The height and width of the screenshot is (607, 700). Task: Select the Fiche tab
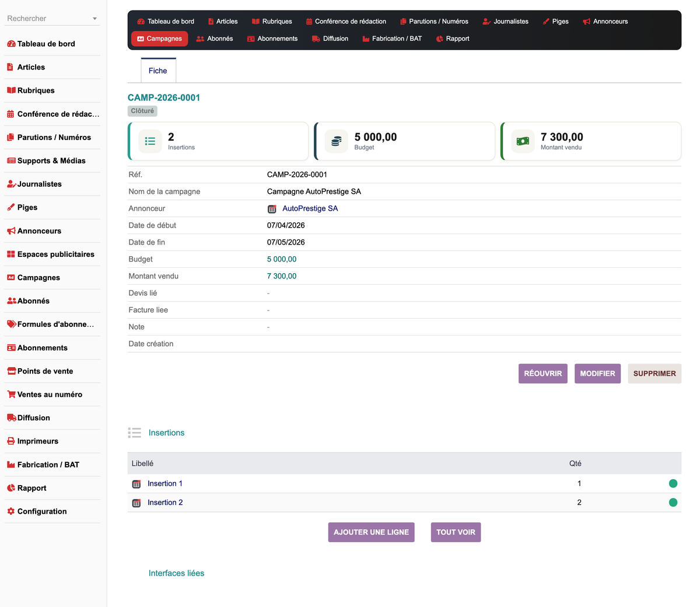coord(158,71)
